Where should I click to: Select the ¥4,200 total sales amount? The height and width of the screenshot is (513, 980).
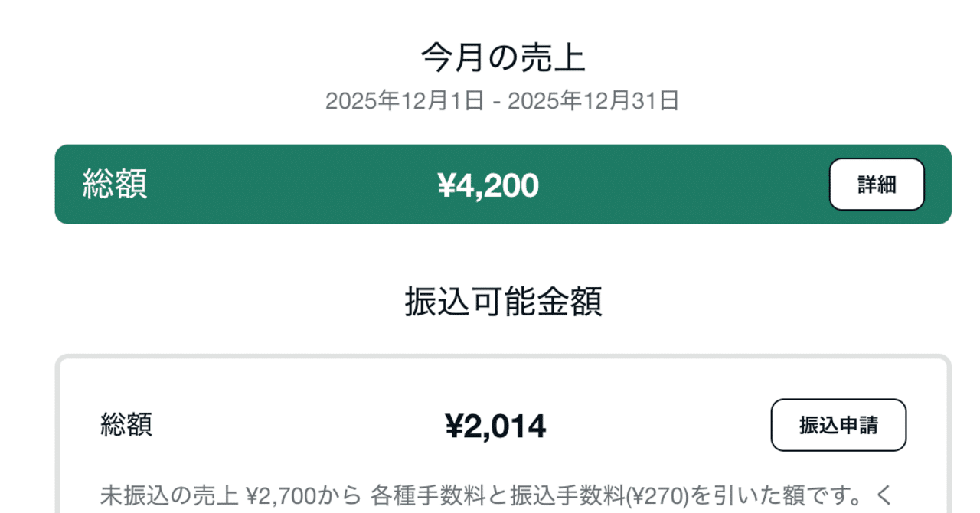(x=489, y=185)
